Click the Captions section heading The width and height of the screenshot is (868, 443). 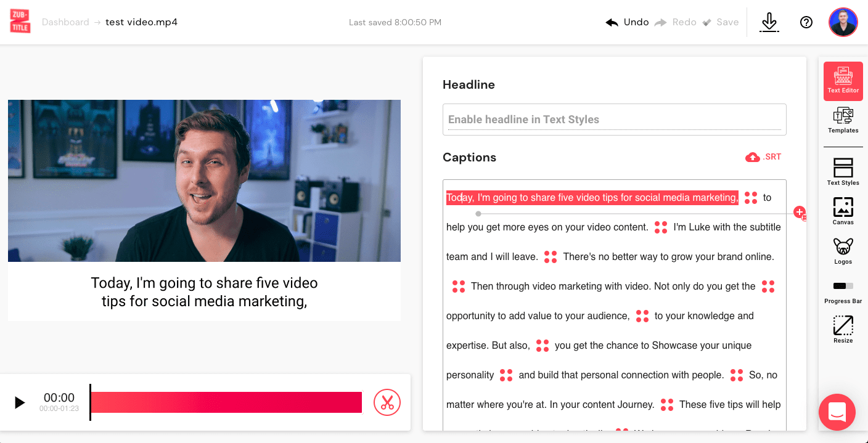coord(469,157)
